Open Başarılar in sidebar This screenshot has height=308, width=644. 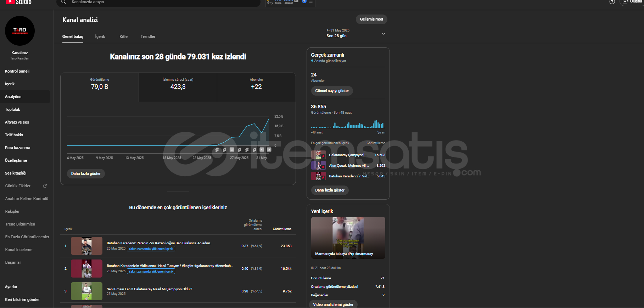[x=25, y=262]
